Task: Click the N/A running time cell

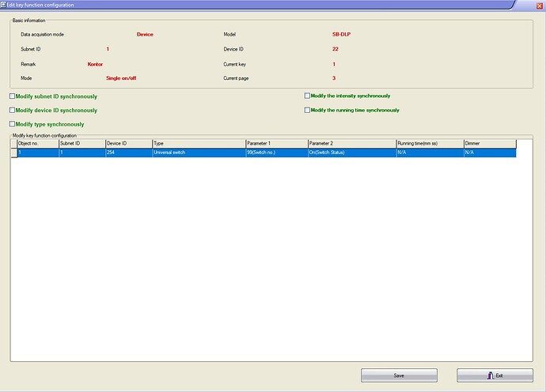Action: pyautogui.click(x=430, y=153)
